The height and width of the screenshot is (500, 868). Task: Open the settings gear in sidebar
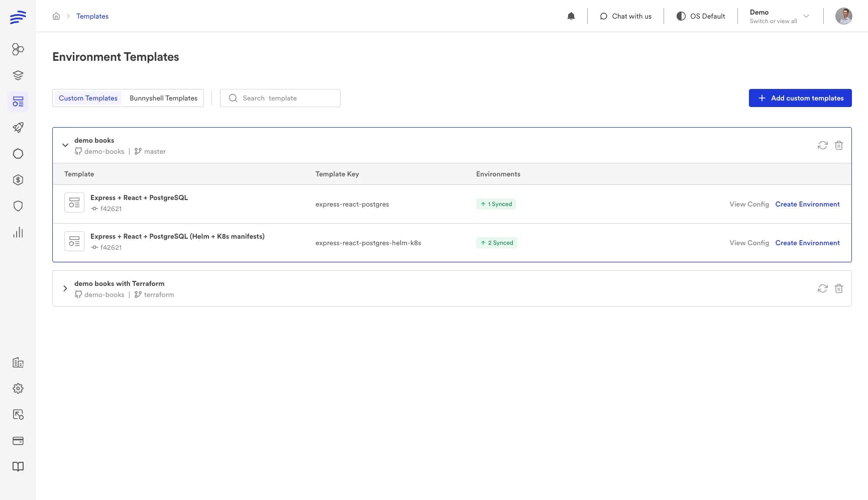pos(18,388)
